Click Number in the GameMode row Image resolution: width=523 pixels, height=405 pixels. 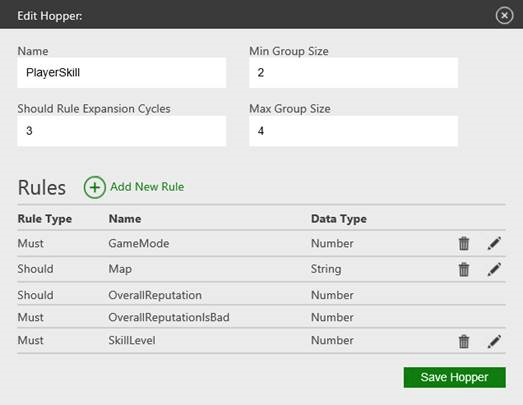point(332,244)
